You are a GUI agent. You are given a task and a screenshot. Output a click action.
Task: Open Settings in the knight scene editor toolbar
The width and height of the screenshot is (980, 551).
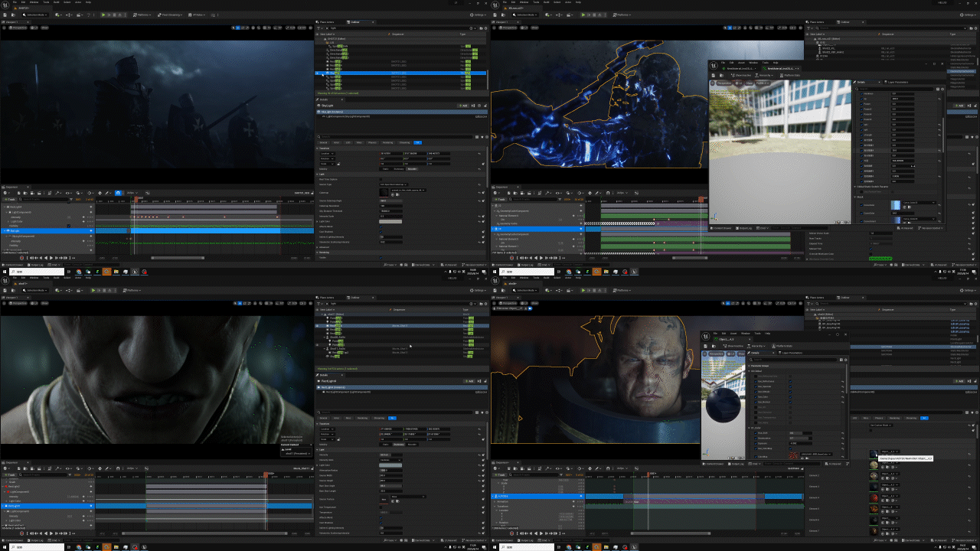coord(479,15)
